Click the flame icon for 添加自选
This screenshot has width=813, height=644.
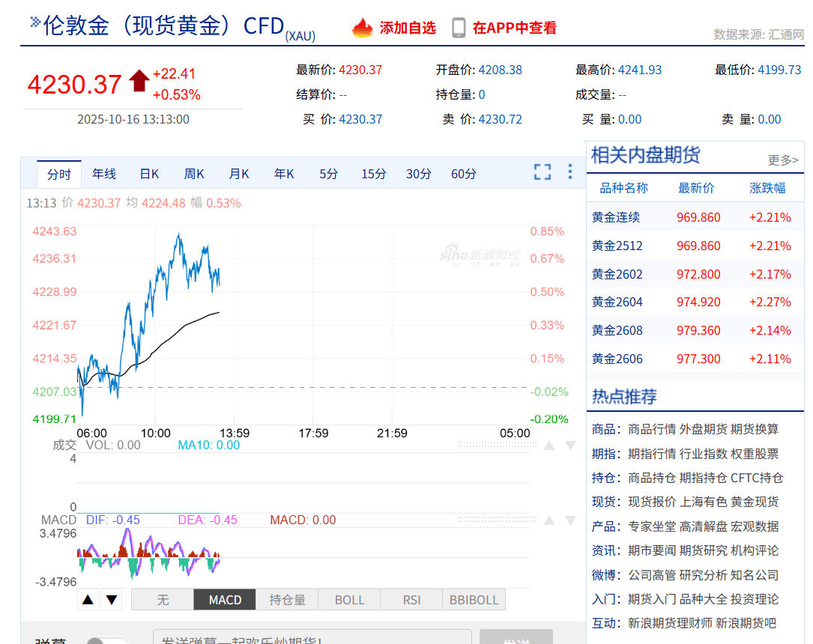(x=363, y=28)
